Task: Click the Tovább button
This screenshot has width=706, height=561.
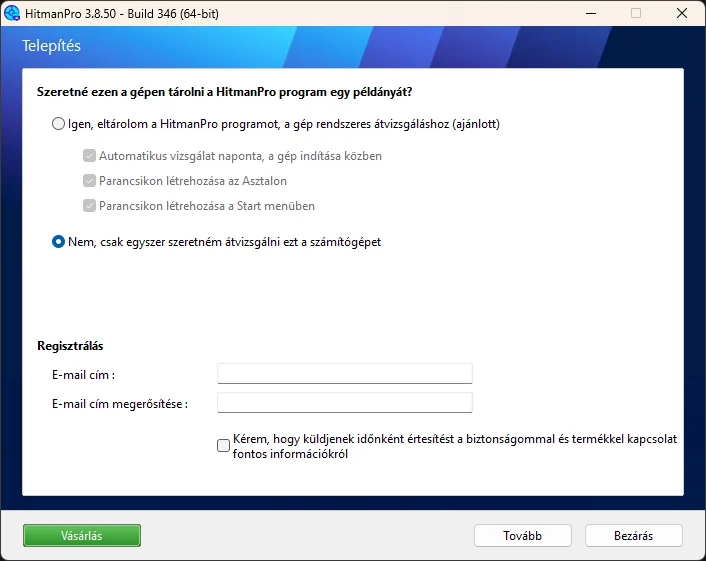Action: (x=523, y=535)
